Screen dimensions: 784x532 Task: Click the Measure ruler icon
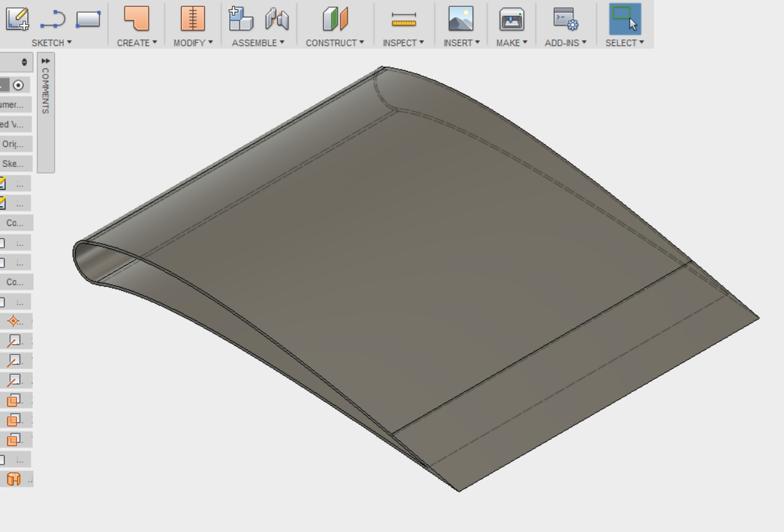(x=404, y=20)
